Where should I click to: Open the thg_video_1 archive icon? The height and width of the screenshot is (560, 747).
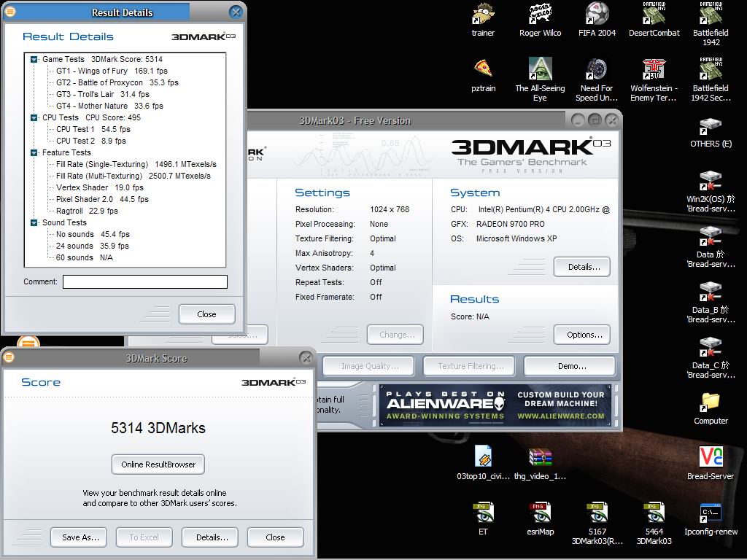[540, 463]
